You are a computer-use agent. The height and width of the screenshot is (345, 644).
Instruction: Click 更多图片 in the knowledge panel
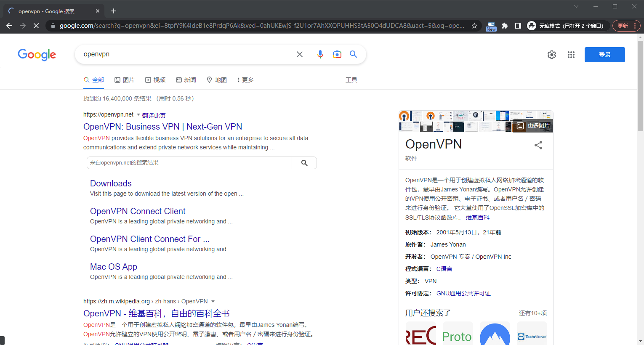(x=533, y=125)
